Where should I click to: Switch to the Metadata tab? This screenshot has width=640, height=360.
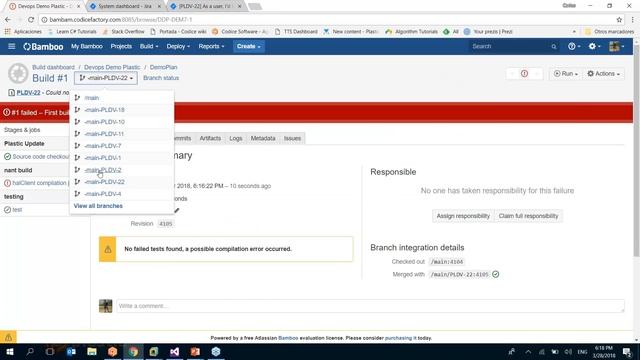(x=263, y=138)
